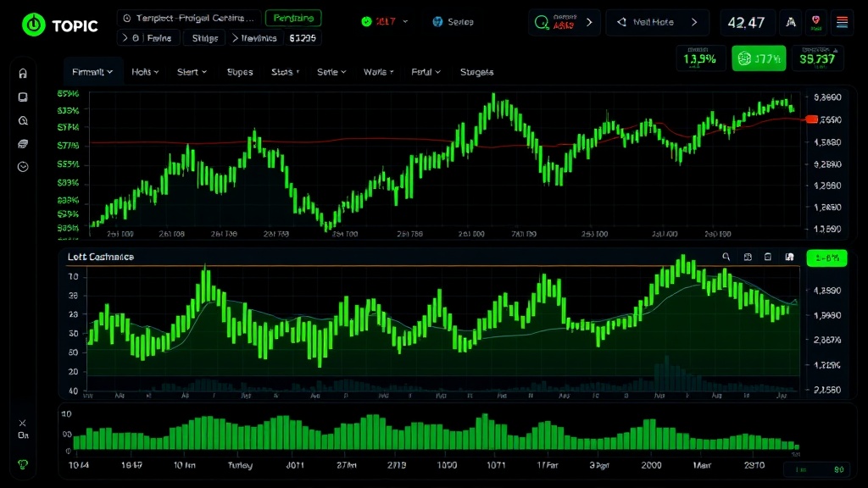The height and width of the screenshot is (488, 868).
Task: Click the red location pin icon in top right
Action: click(x=815, y=22)
